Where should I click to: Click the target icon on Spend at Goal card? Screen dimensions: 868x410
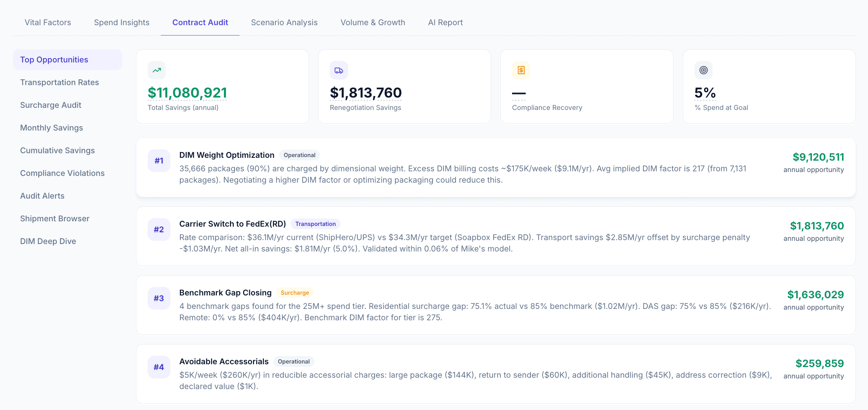[703, 70]
